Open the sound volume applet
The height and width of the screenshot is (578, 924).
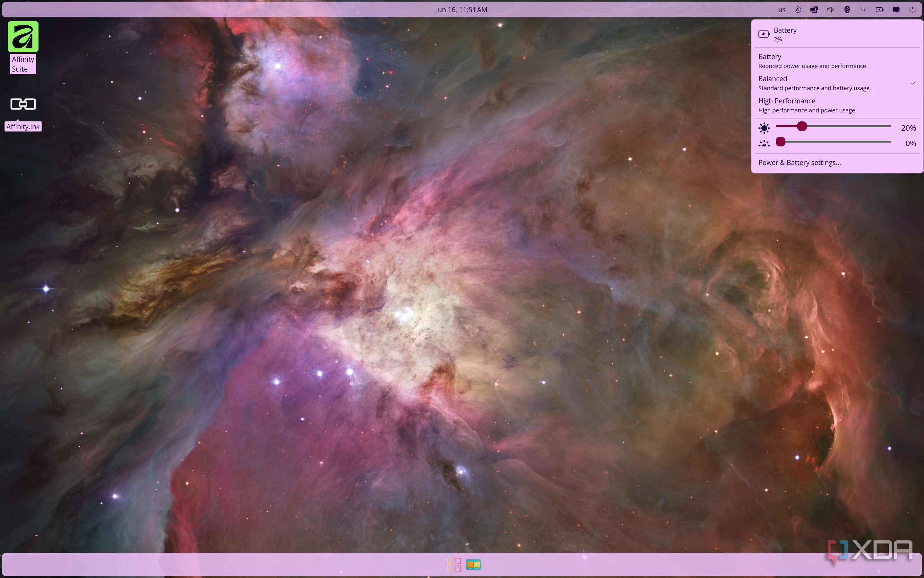tap(830, 10)
